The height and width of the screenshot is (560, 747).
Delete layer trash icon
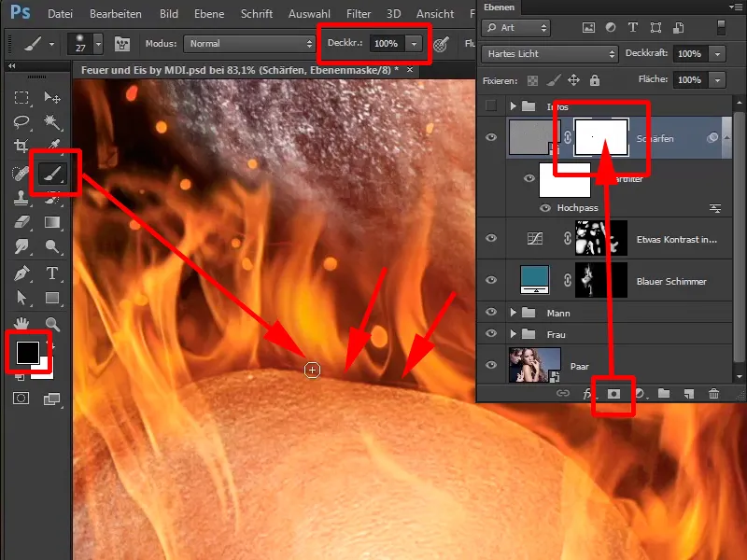(x=713, y=393)
